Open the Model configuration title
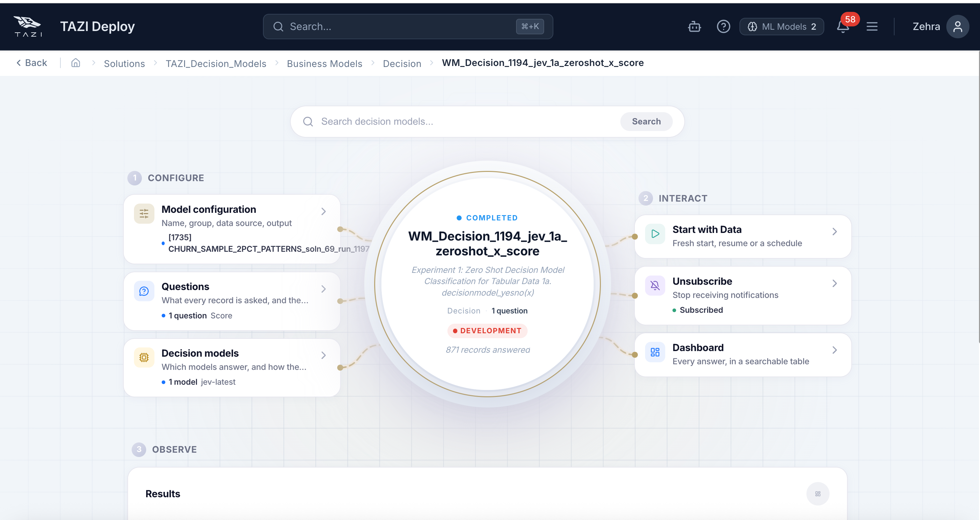The image size is (980, 520). pyautogui.click(x=209, y=210)
